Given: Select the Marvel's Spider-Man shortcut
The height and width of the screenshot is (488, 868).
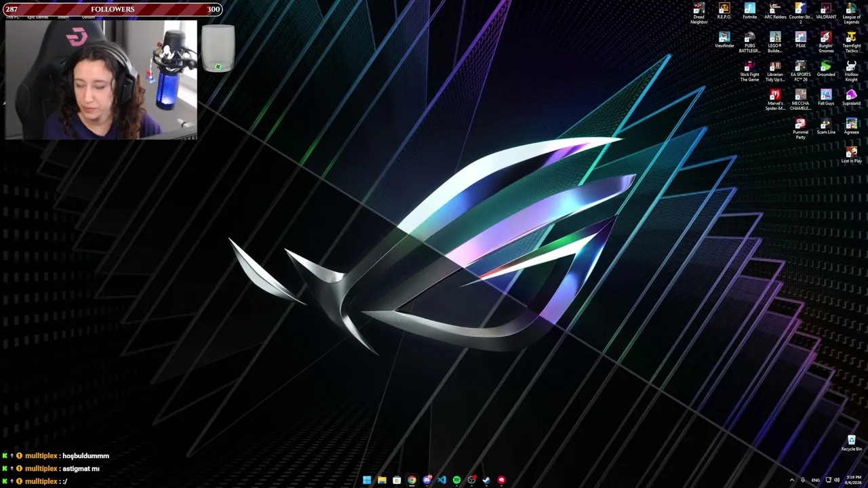Looking at the screenshot, I should pyautogui.click(x=775, y=100).
